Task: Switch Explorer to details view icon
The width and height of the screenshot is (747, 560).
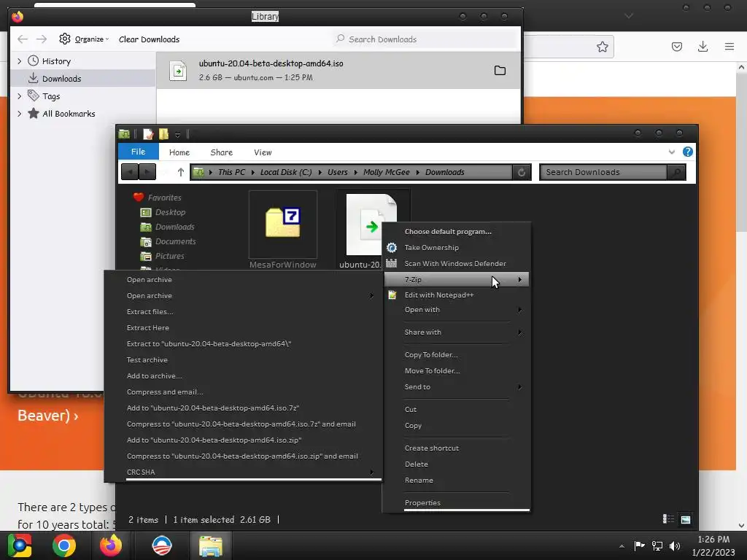Action: click(668, 519)
